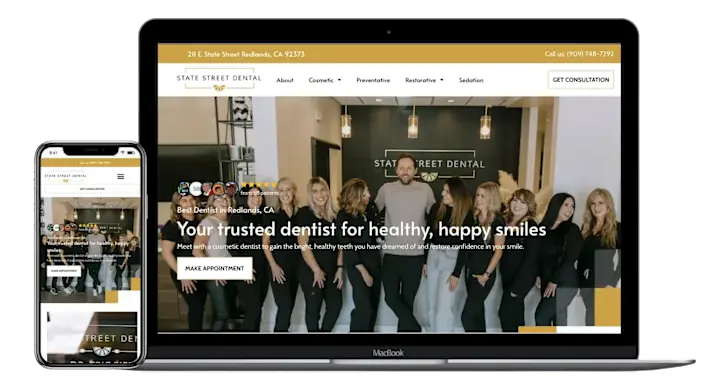Go to the Sedation page
720x386 pixels.
pos(471,80)
